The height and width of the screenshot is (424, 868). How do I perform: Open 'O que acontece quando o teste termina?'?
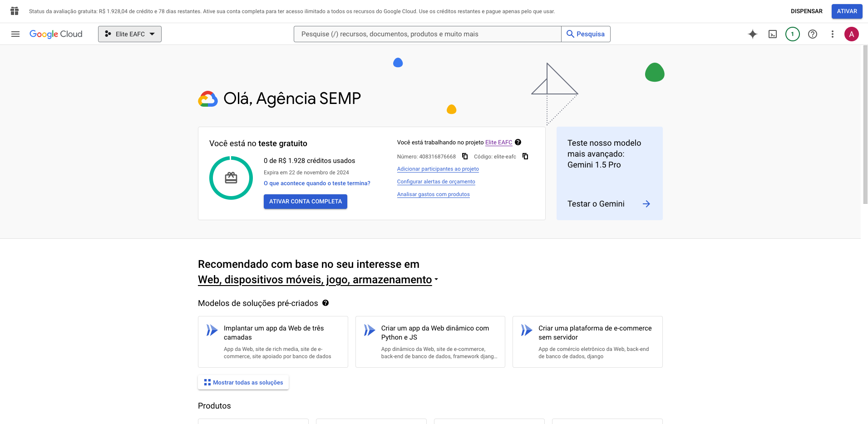pos(317,183)
